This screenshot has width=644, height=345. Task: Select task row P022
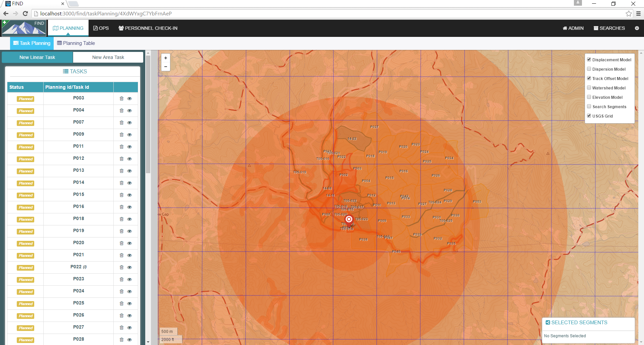click(x=72, y=267)
